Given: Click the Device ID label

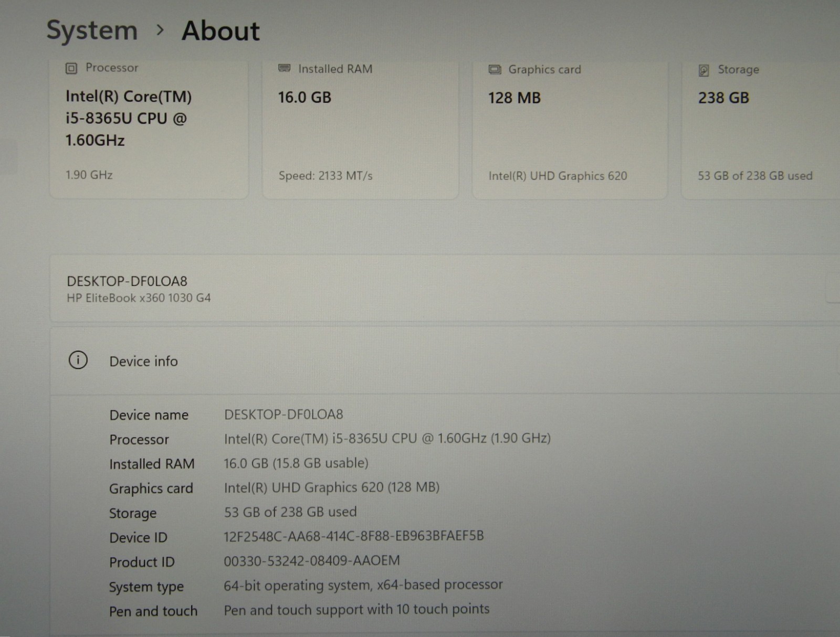Looking at the screenshot, I should point(138,538).
